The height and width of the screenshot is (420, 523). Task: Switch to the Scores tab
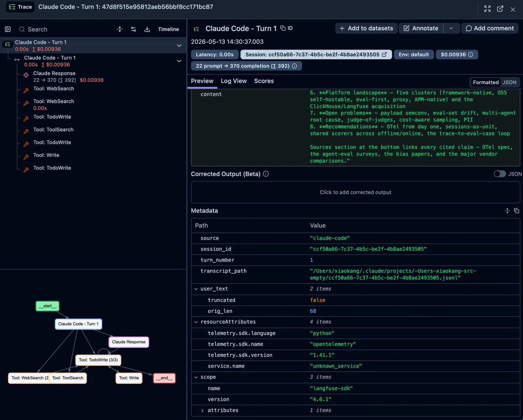coord(264,81)
